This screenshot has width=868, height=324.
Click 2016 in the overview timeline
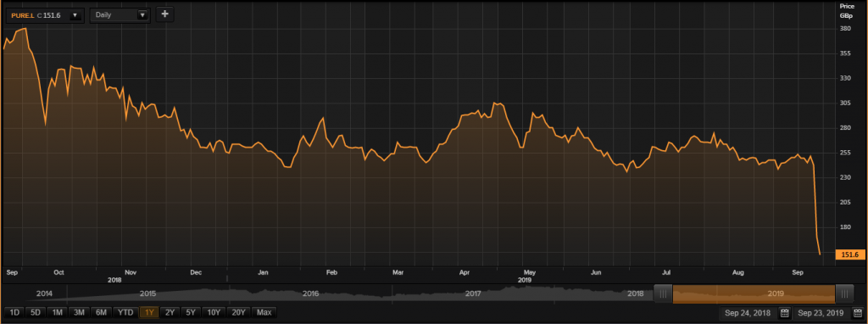(310, 293)
